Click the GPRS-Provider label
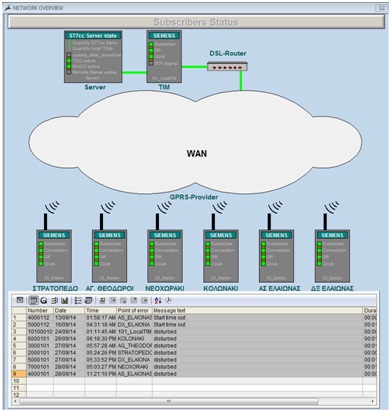This screenshot has width=389, height=410. click(194, 197)
